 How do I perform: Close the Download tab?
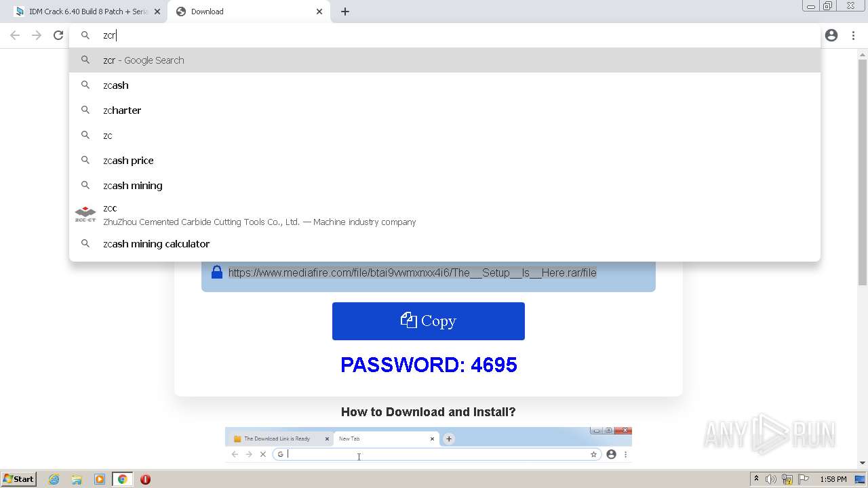tap(319, 12)
